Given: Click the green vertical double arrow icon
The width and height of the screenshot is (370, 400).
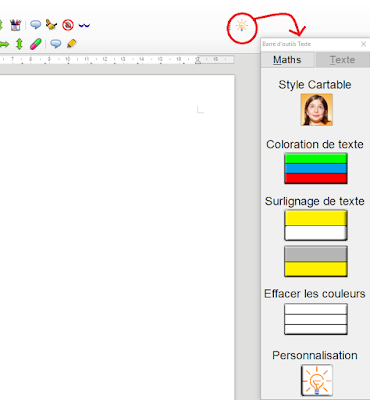Looking at the screenshot, I should [x=19, y=44].
